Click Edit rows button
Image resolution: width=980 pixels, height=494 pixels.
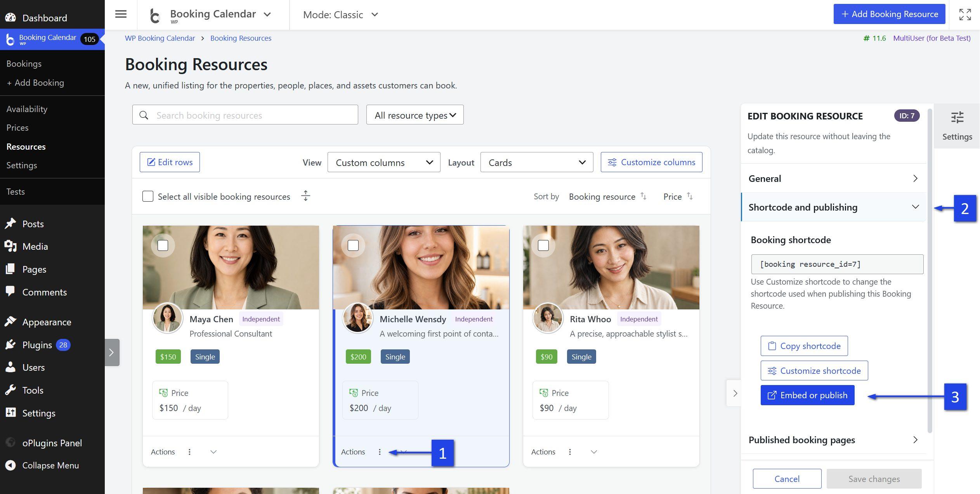point(170,162)
